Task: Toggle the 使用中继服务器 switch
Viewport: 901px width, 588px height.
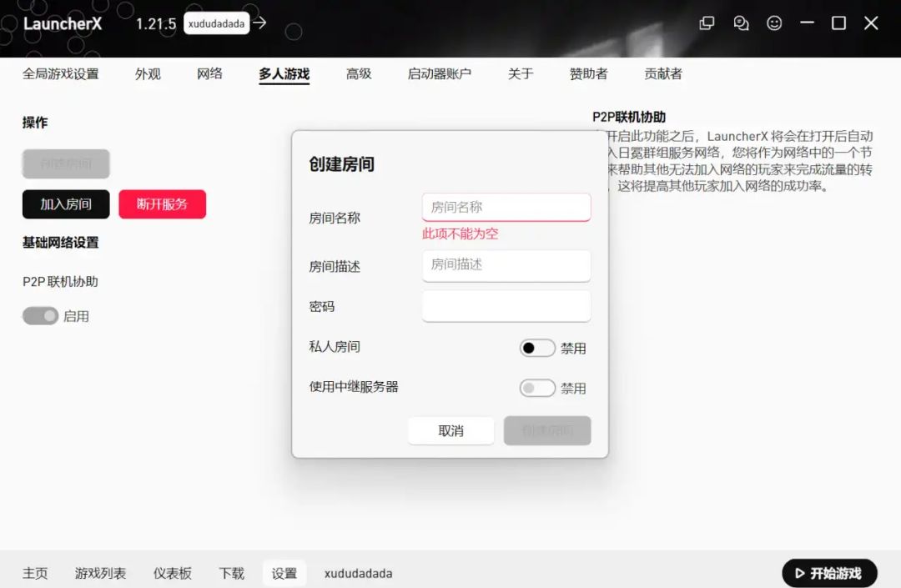Action: (x=536, y=388)
